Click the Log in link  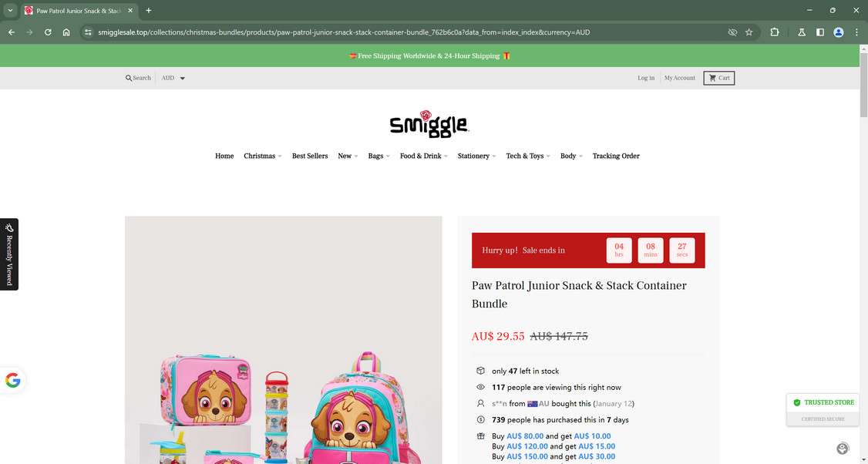point(645,78)
